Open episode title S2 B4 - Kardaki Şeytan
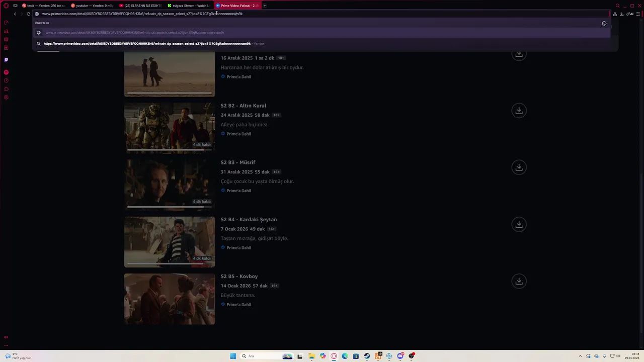The width and height of the screenshot is (644, 362). (x=249, y=219)
